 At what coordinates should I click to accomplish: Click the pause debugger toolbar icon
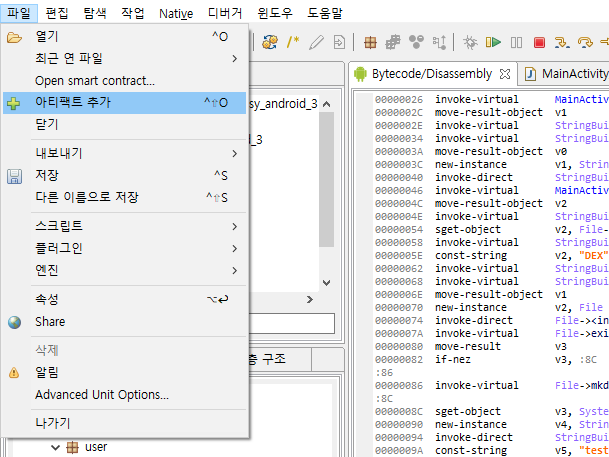pos(516,42)
